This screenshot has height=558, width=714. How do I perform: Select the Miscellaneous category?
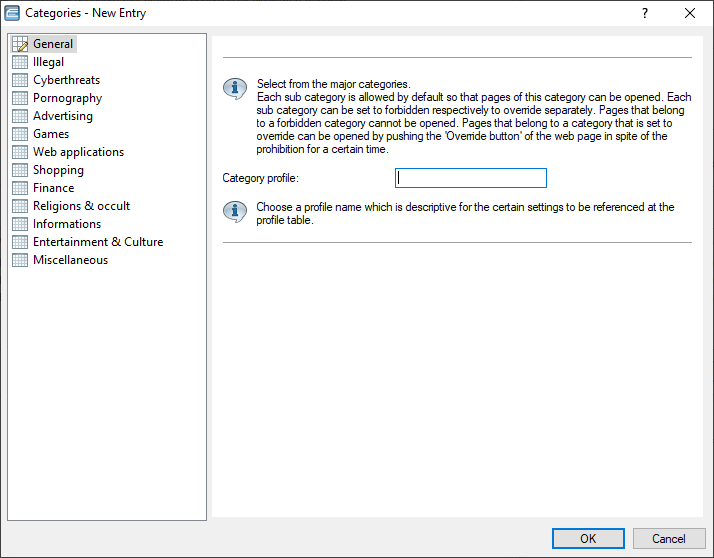(70, 260)
